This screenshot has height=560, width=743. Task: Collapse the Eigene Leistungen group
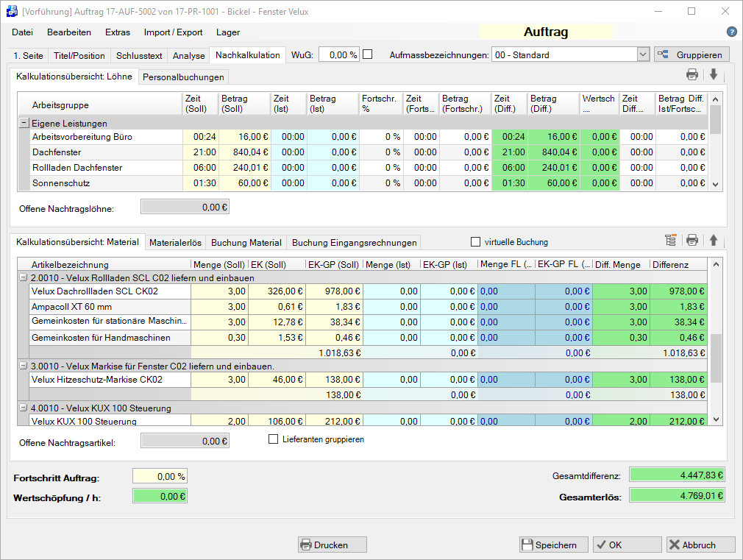(24, 123)
